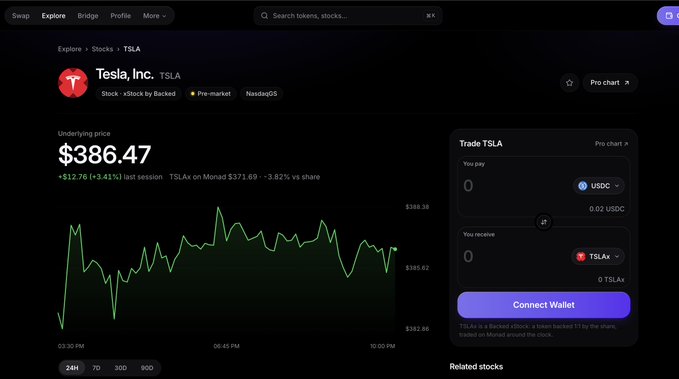Select the 24H chart range
This screenshot has width=679, height=379.
click(x=72, y=368)
